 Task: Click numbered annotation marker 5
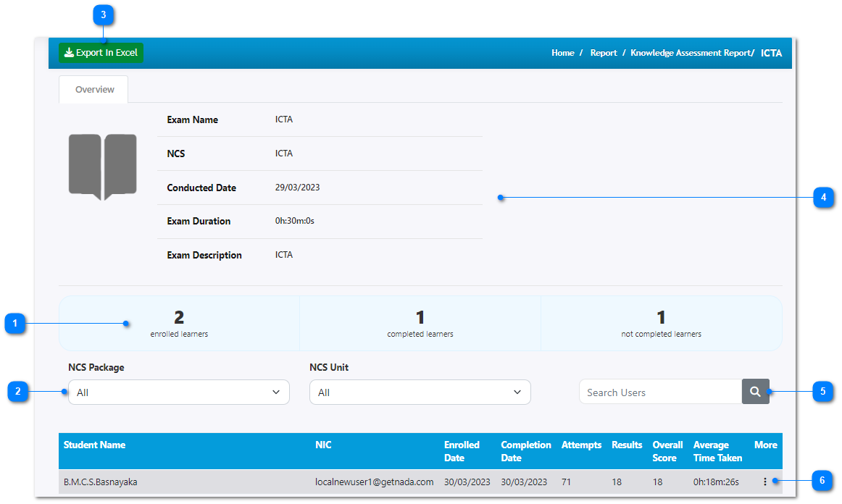tap(822, 392)
